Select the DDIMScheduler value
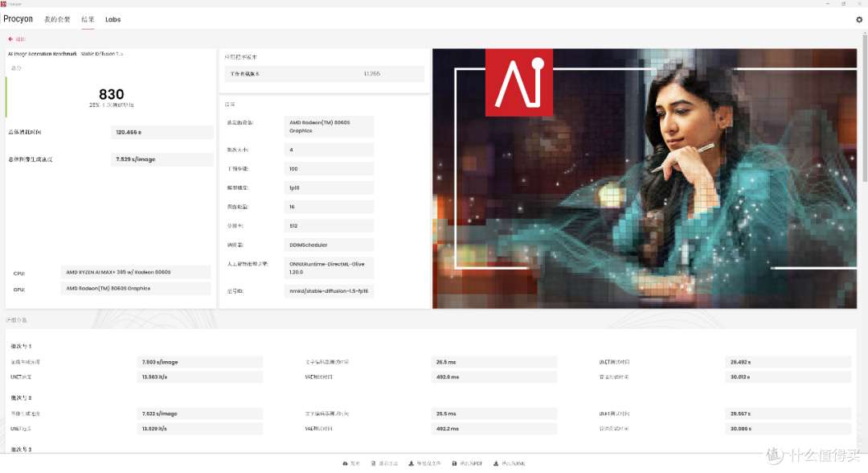The image size is (868, 473). click(x=329, y=245)
